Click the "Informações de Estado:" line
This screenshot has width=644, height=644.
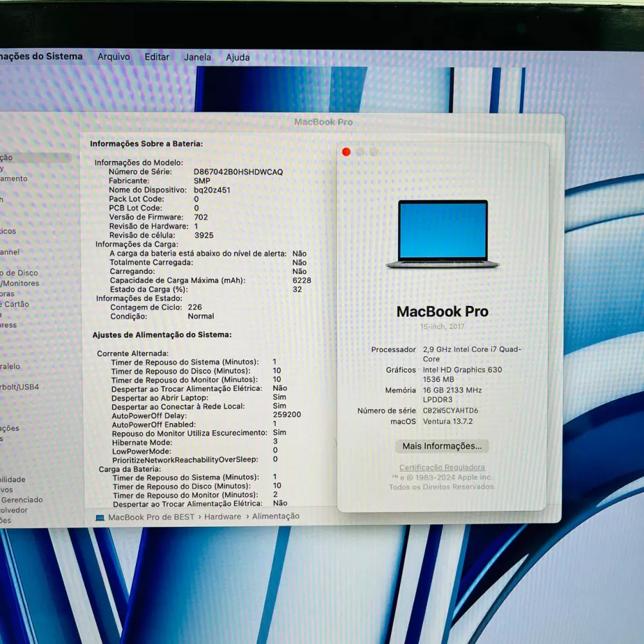click(139, 299)
